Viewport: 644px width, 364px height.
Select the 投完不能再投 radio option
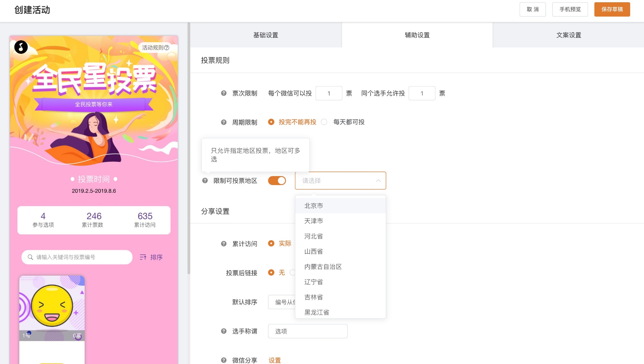coord(271,122)
